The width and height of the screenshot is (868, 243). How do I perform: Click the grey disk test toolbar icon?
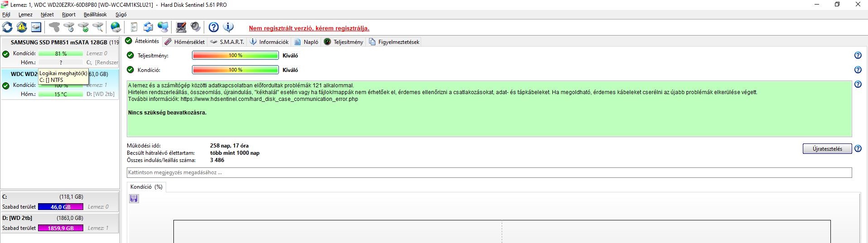pyautogui.click(x=54, y=27)
